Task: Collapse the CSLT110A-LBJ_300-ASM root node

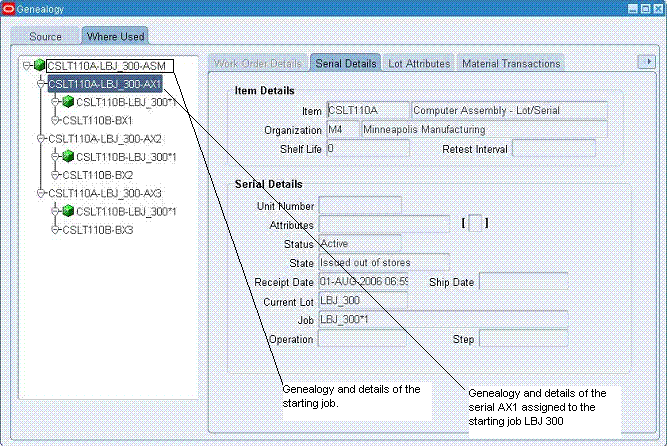Action: [x=27, y=66]
